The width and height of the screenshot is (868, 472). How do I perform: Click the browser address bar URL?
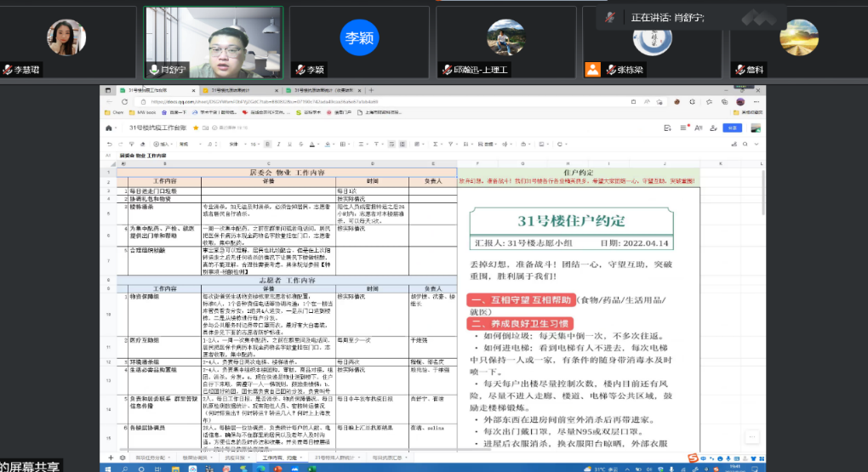pyautogui.click(x=264, y=102)
